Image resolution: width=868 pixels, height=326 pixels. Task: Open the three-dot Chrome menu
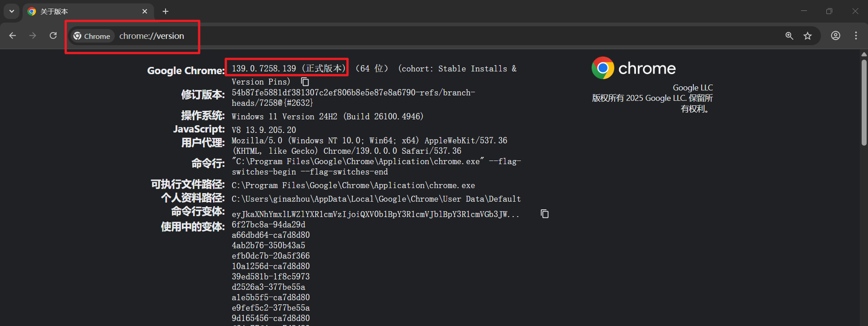pos(856,36)
